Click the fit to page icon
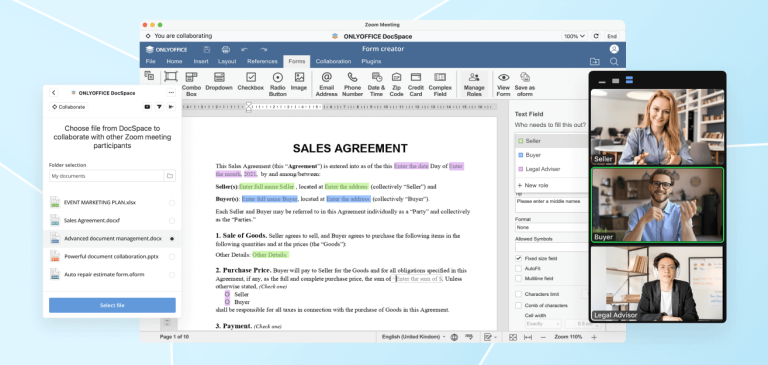This screenshot has height=365, width=768. [x=513, y=337]
